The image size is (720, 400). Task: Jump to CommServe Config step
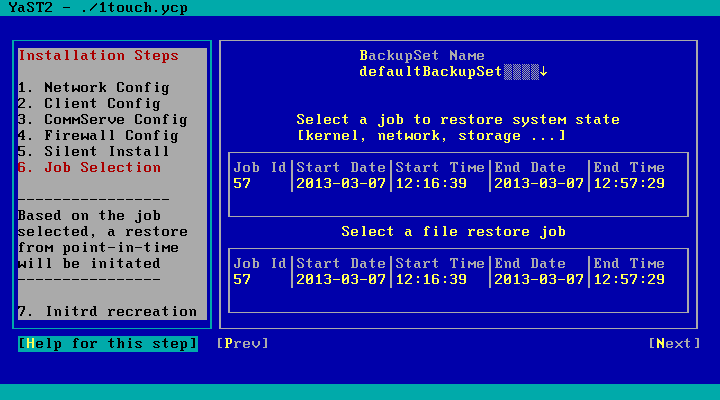click(102, 119)
